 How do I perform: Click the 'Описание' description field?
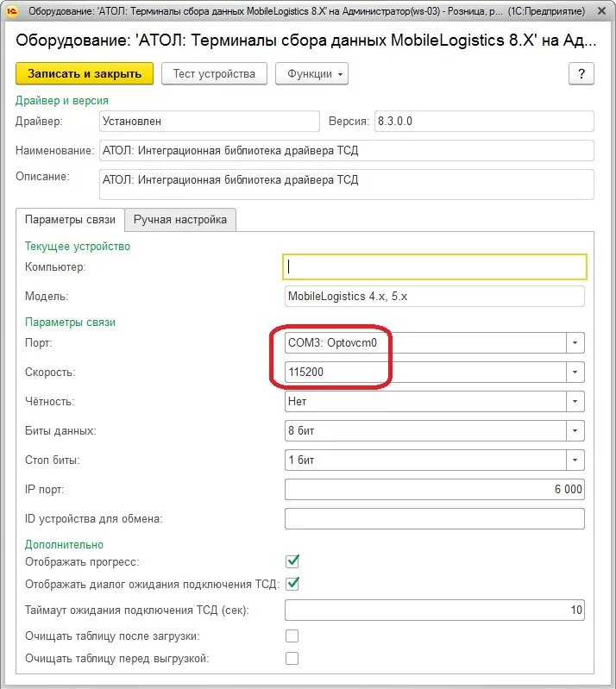coord(347,185)
